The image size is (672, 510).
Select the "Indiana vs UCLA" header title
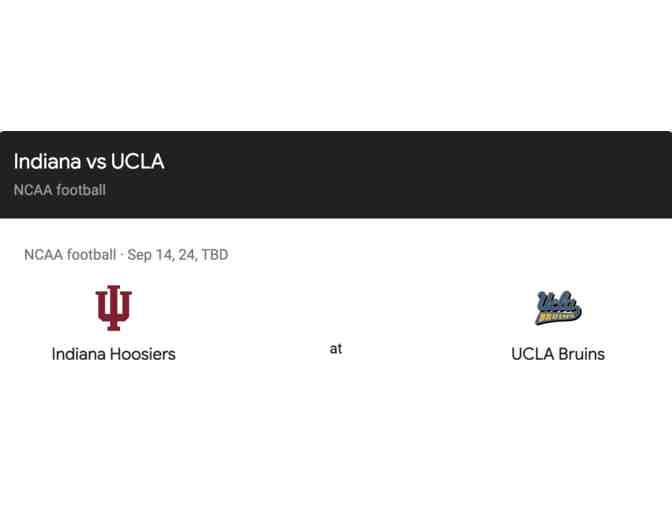pos(89,162)
